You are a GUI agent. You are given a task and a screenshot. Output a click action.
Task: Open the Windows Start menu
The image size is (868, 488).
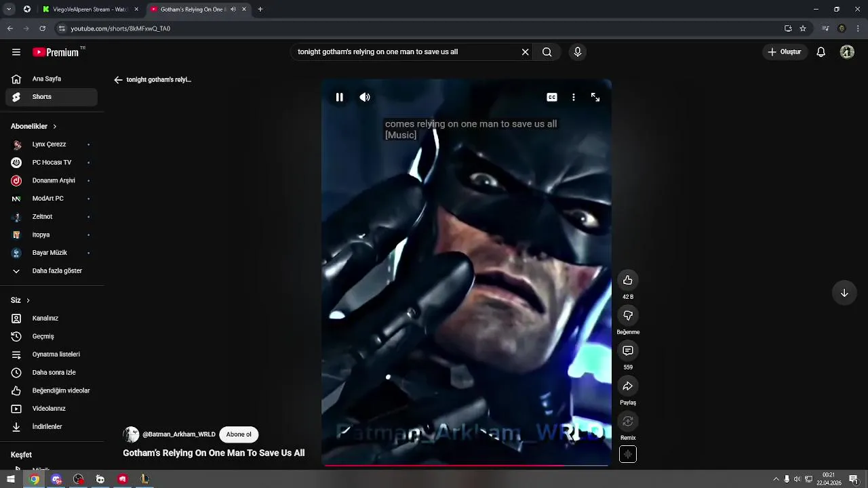(11, 479)
